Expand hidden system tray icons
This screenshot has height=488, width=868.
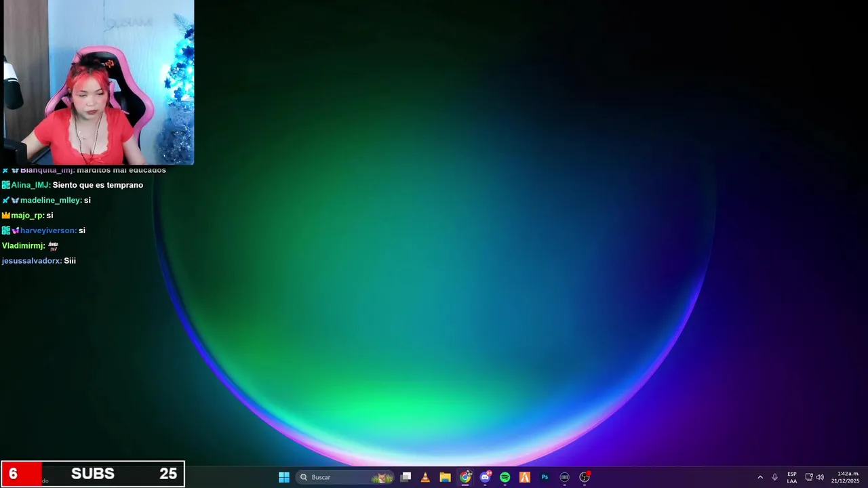coord(760,477)
